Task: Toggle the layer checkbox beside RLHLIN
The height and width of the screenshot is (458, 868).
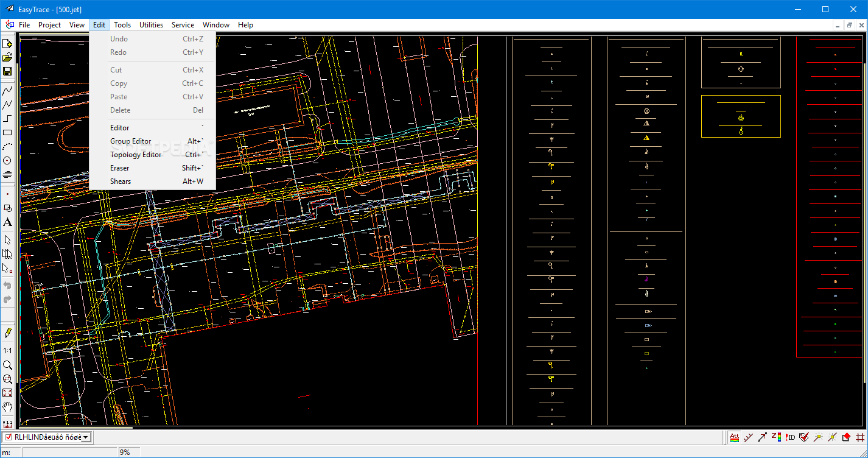Action: click(x=9, y=437)
